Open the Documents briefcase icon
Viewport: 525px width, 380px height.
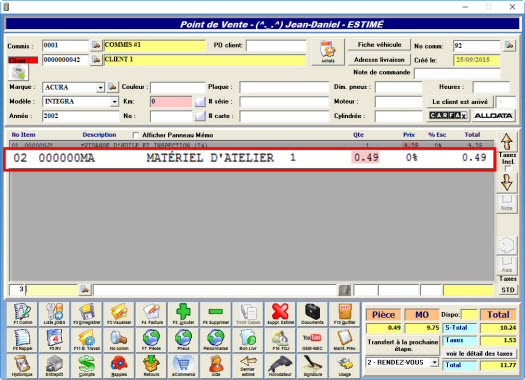312,314
